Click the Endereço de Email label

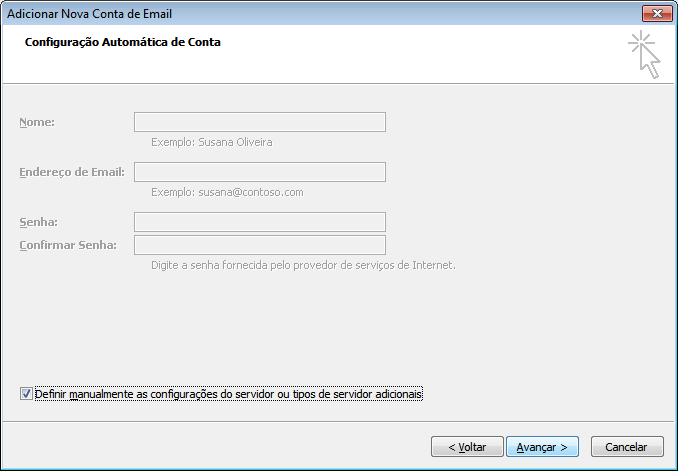71,172
